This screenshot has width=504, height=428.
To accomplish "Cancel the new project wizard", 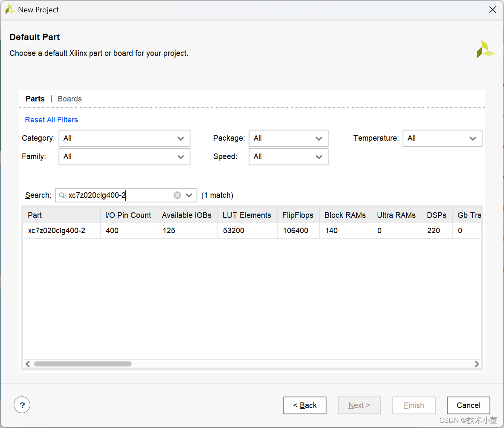I will pyautogui.click(x=468, y=405).
